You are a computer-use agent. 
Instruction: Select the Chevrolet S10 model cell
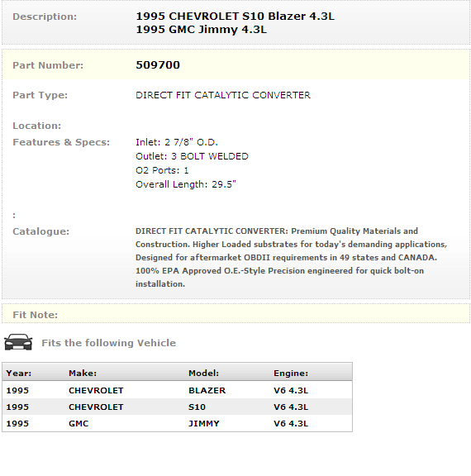[197, 407]
